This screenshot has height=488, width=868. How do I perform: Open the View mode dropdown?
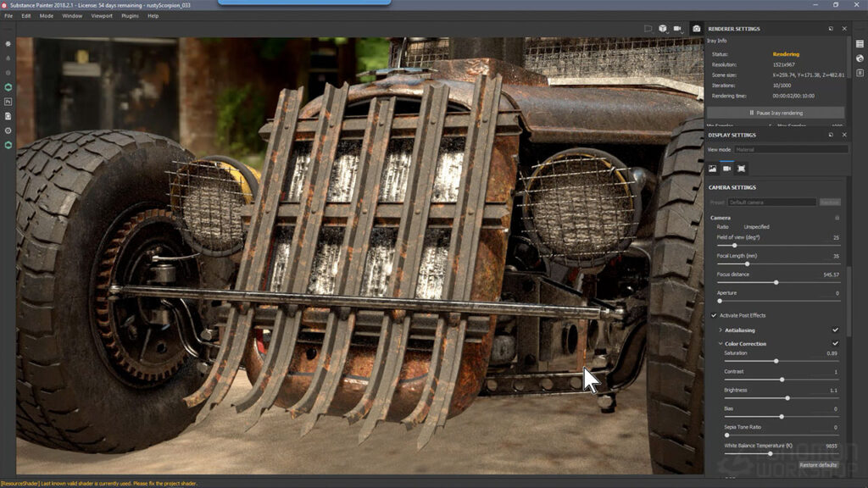[x=791, y=149]
